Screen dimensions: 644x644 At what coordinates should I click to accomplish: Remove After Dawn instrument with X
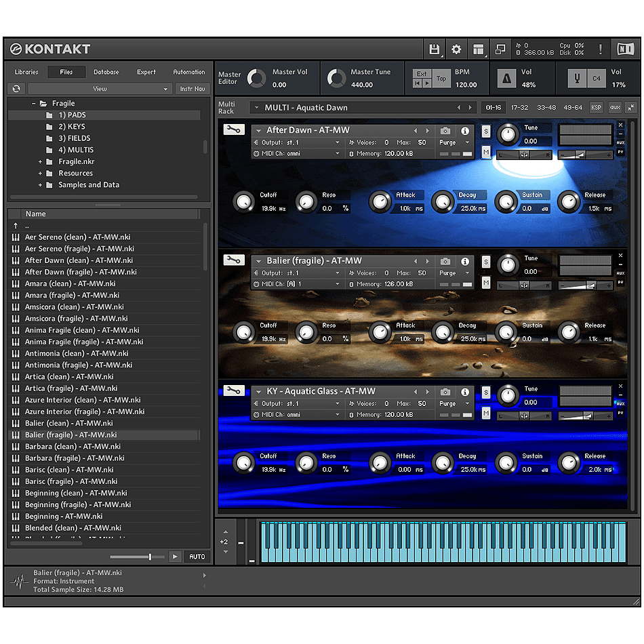pyautogui.click(x=620, y=125)
